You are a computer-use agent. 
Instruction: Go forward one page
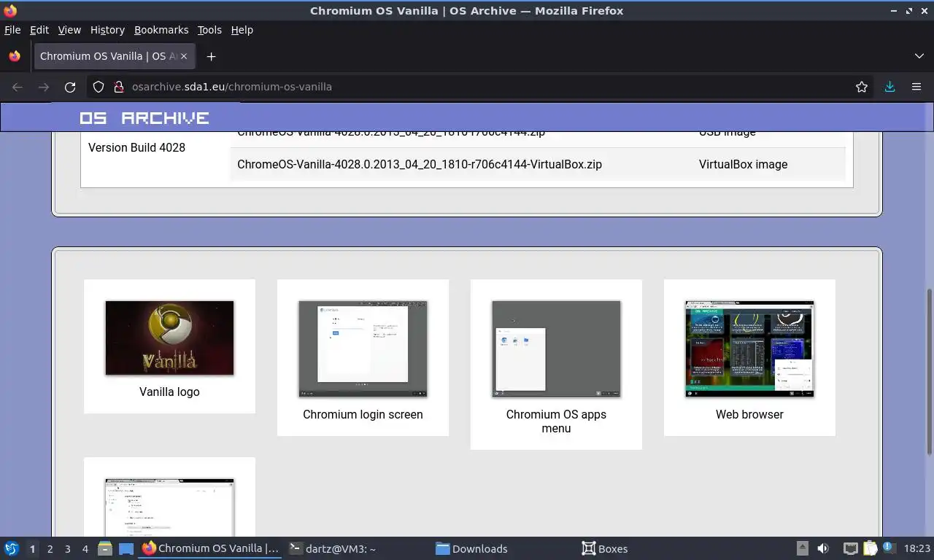point(44,87)
